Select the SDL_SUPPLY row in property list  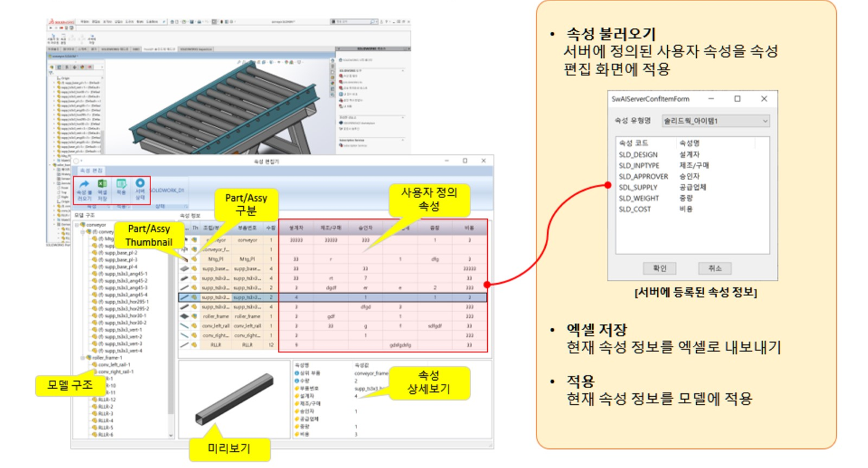[692, 187]
